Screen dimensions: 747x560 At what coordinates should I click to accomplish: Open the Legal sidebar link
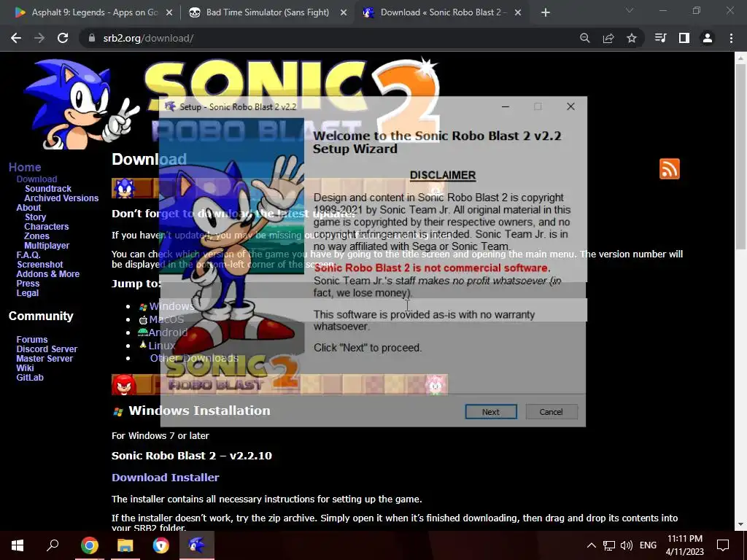(x=28, y=293)
